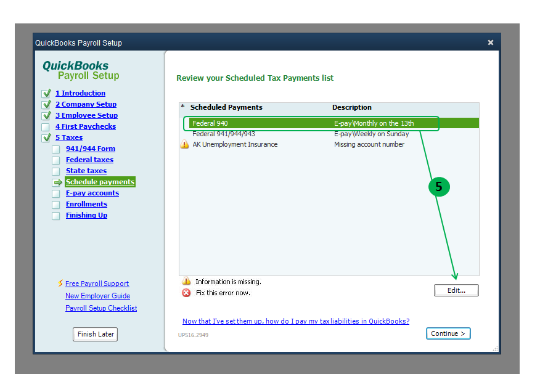The height and width of the screenshot is (392, 540).
Task: Select the Schedule payments substep
Action: (x=100, y=182)
